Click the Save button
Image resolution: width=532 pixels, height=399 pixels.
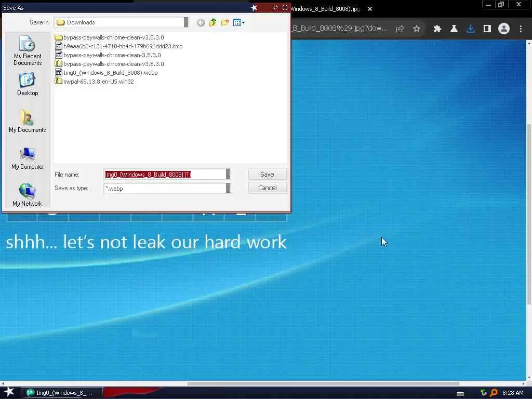tap(268, 174)
